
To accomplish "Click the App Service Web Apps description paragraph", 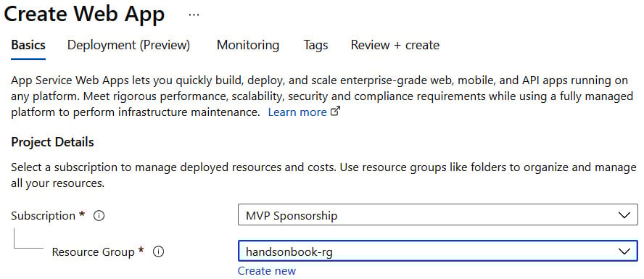I will click(x=322, y=96).
